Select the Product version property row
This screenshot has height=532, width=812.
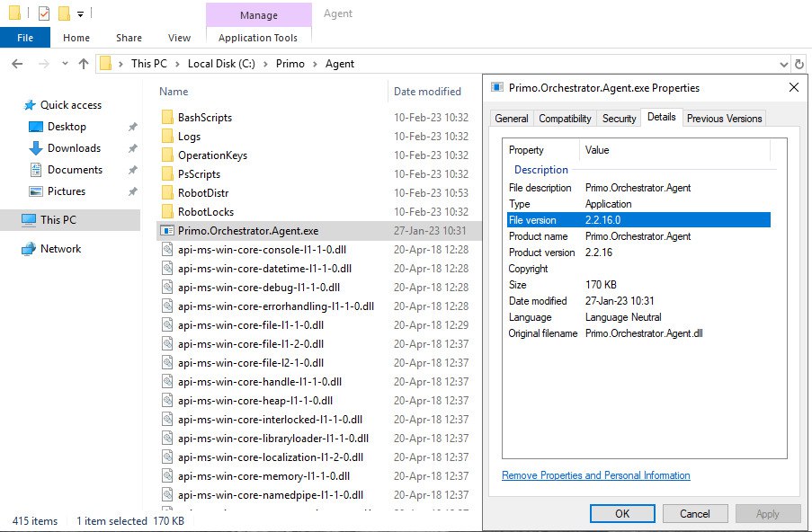click(x=638, y=253)
